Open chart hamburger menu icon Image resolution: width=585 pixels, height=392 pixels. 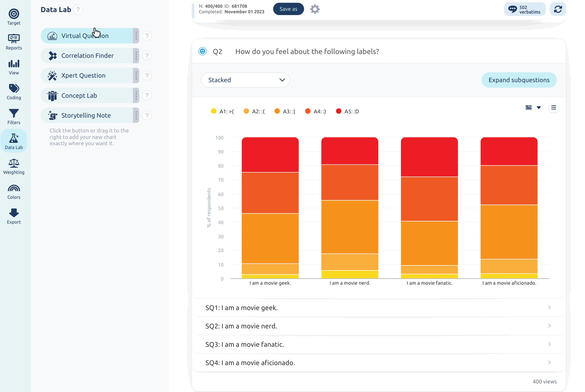pos(554,108)
